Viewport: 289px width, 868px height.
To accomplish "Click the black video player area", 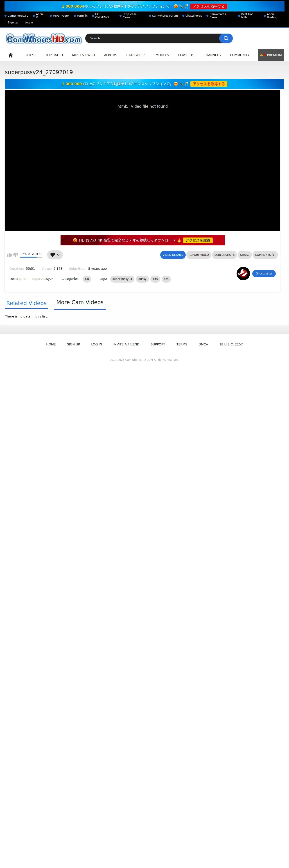I will pyautogui.click(x=142, y=160).
